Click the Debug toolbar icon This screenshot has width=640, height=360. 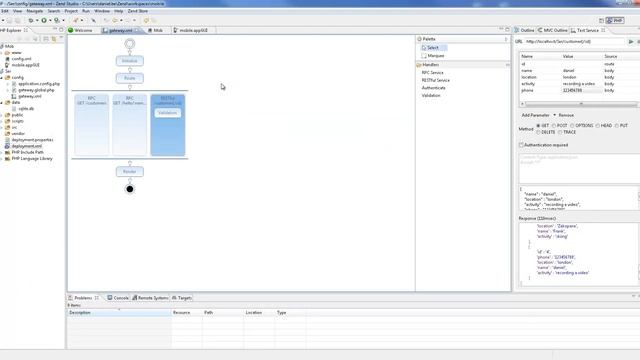(31, 20)
